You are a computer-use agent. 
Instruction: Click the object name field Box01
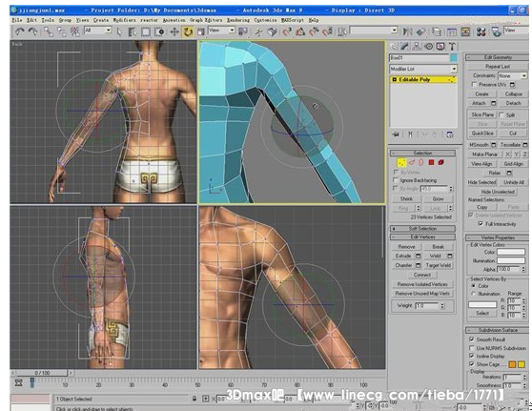(419, 58)
